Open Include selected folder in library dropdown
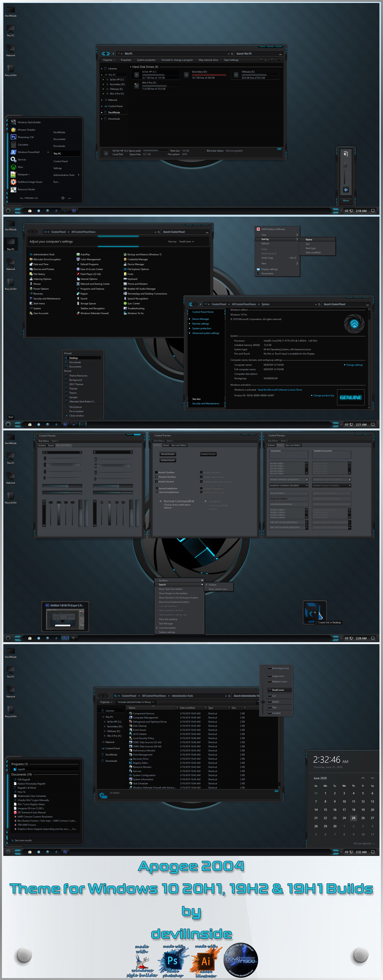 (x=136, y=702)
